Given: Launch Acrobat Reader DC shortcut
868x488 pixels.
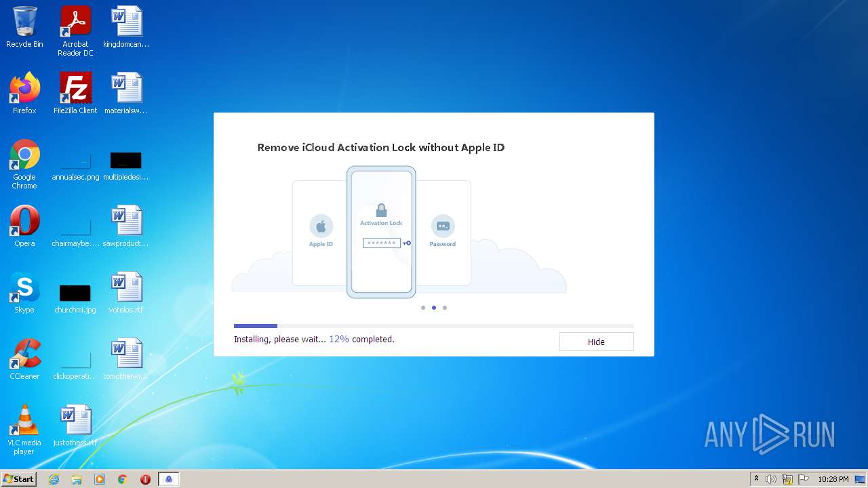Looking at the screenshot, I should pos(75,31).
